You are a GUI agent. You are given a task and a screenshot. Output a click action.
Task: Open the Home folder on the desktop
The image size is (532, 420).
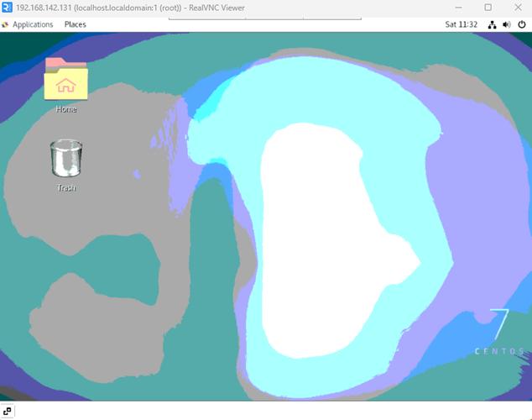(65, 81)
